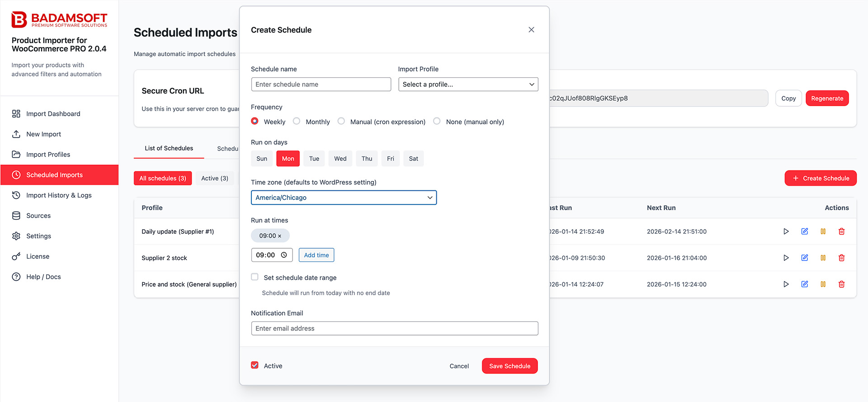This screenshot has height=402, width=868.
Task: Select Weekly frequency radio
Action: (255, 121)
